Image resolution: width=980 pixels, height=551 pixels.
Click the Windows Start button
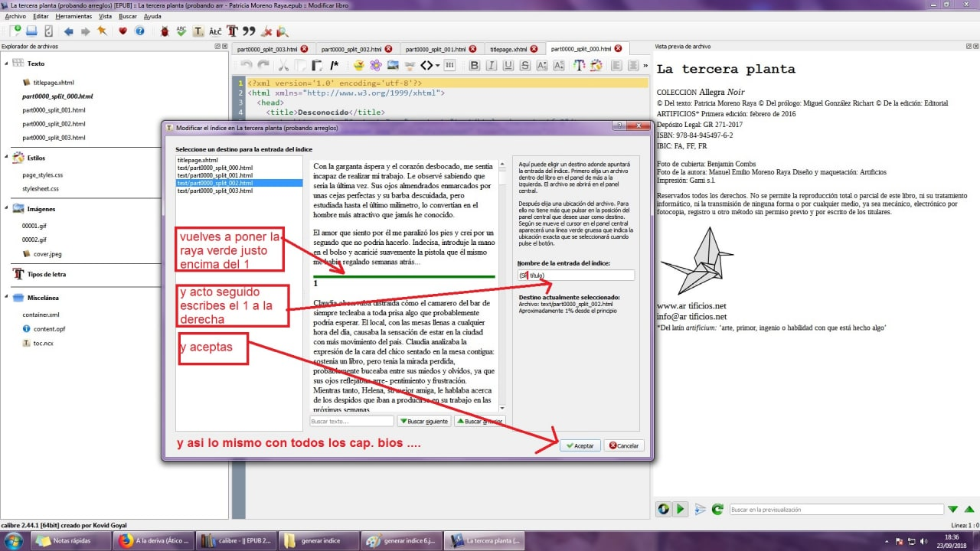[15, 540]
